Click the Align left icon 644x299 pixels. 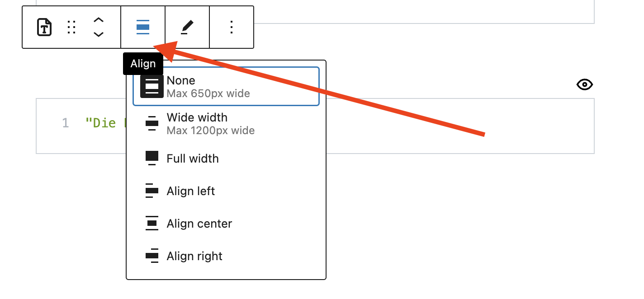(x=152, y=191)
